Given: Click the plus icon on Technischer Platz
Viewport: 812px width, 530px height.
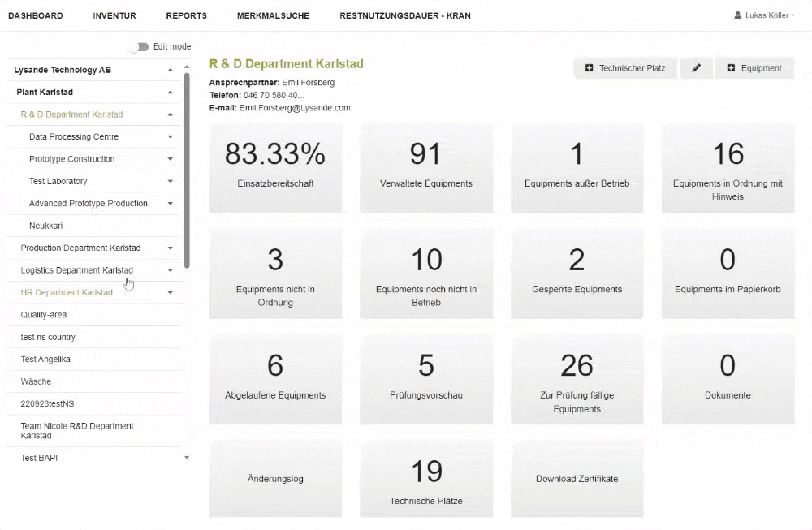Looking at the screenshot, I should pos(590,68).
